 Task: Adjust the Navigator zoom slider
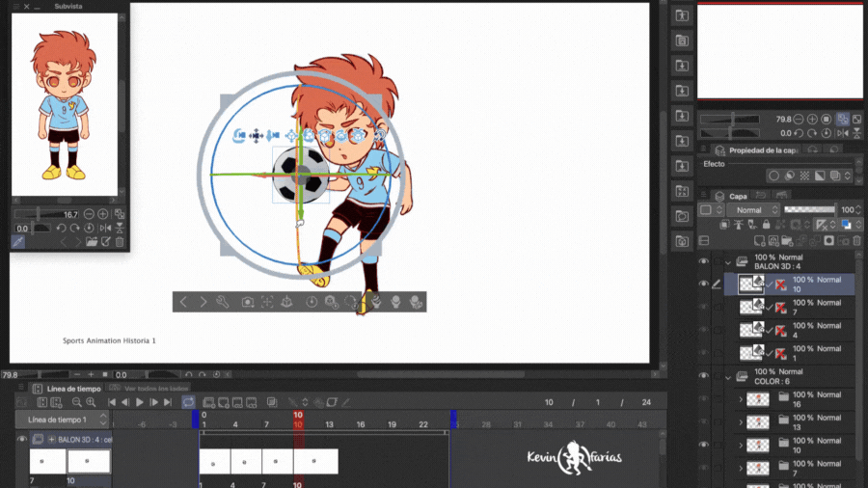[x=730, y=119]
